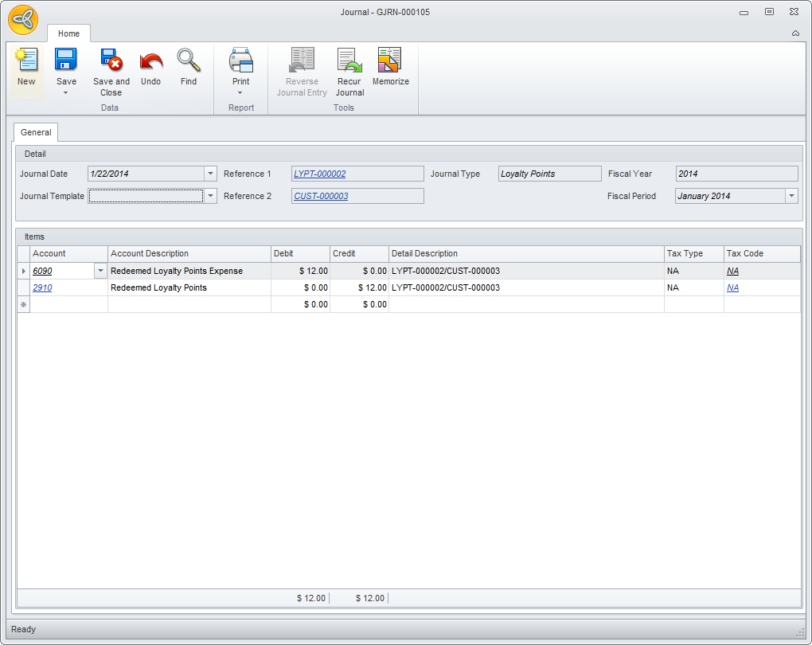The width and height of the screenshot is (812, 645).
Task: Open the LYPT-000002 reference link
Action: click(x=319, y=174)
